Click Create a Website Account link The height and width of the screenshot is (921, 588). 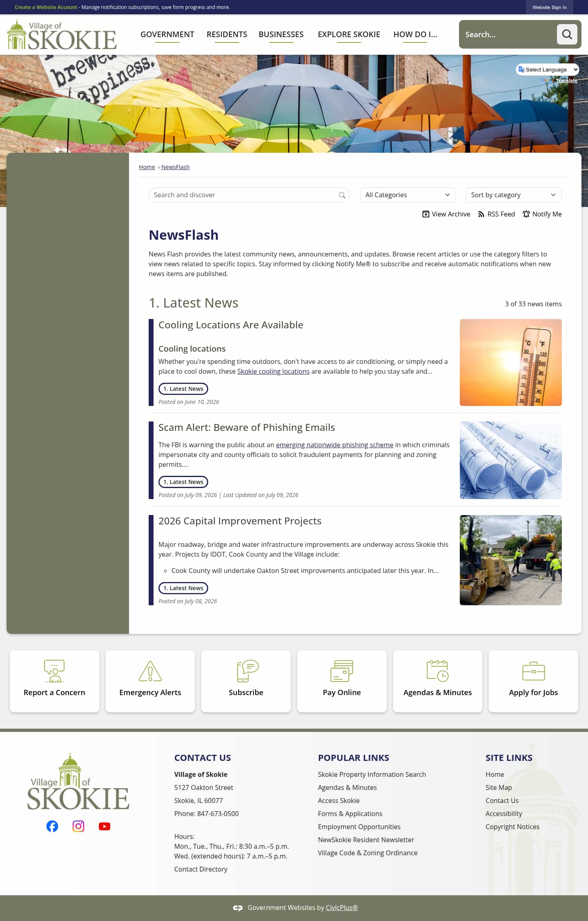point(46,7)
